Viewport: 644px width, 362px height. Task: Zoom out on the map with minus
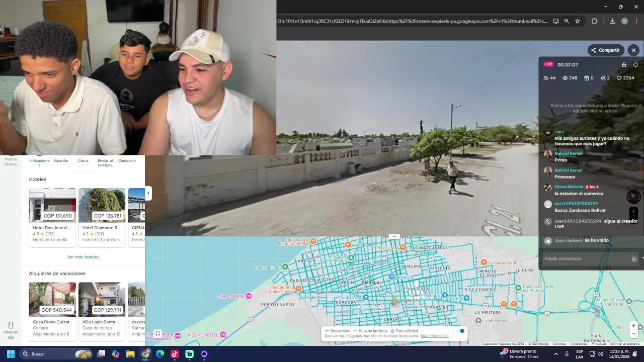coord(633,334)
